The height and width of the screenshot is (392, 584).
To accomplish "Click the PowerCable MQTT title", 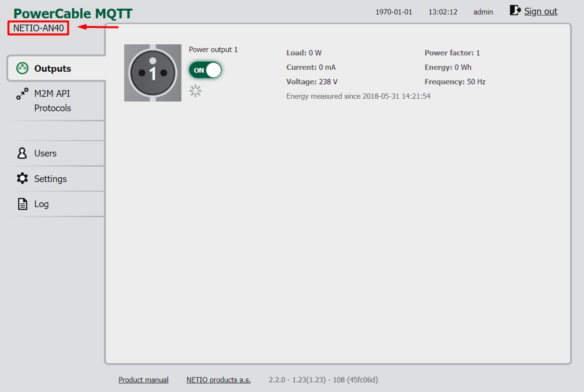I will 73,13.
